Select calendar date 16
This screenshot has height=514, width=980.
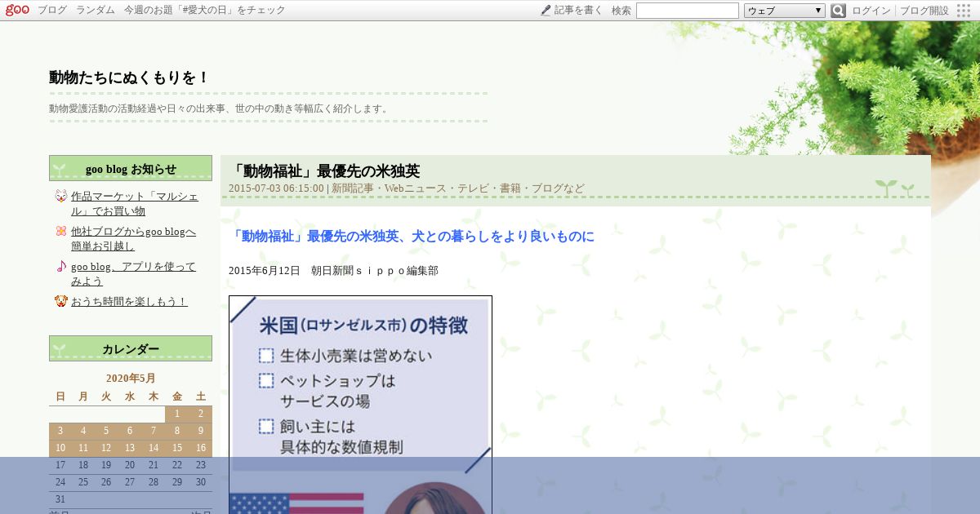click(200, 448)
